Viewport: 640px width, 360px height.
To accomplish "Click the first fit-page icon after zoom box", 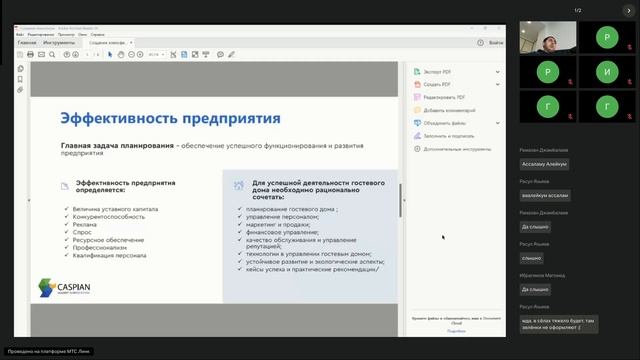I will coord(173,54).
